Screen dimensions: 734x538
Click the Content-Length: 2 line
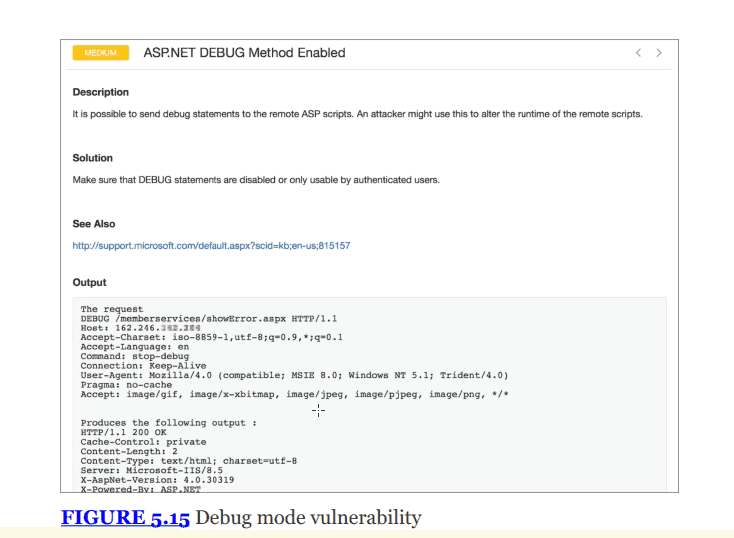pos(129,451)
